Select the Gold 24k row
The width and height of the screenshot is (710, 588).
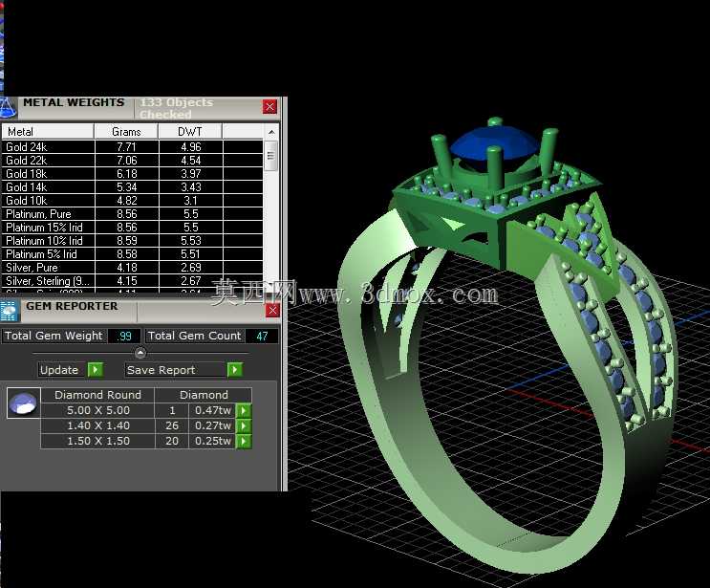[x=132, y=147]
